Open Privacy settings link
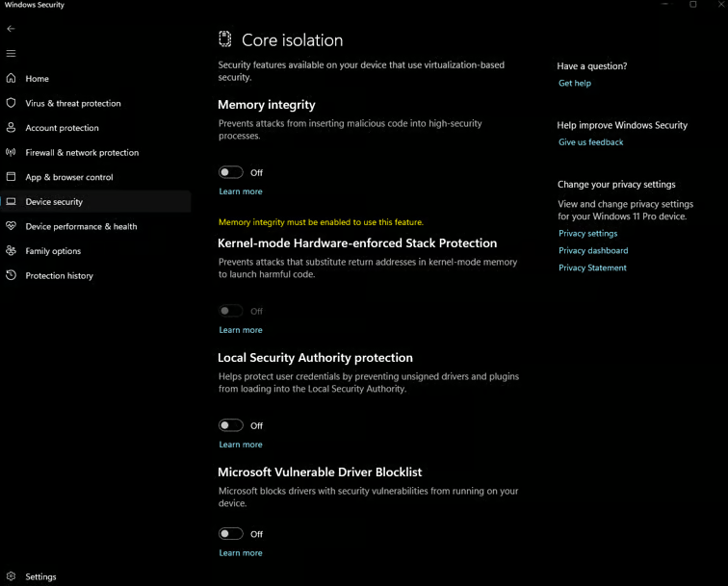Image resolution: width=728 pixels, height=586 pixels. (587, 234)
